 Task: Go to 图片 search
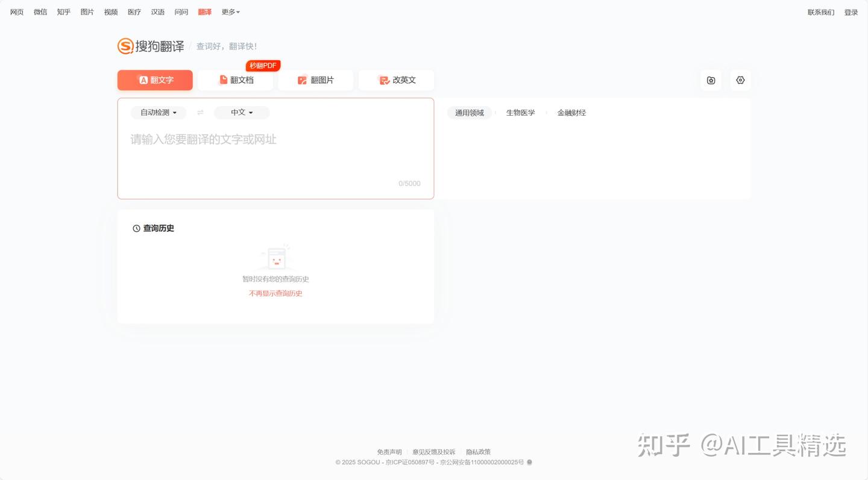pyautogui.click(x=87, y=12)
